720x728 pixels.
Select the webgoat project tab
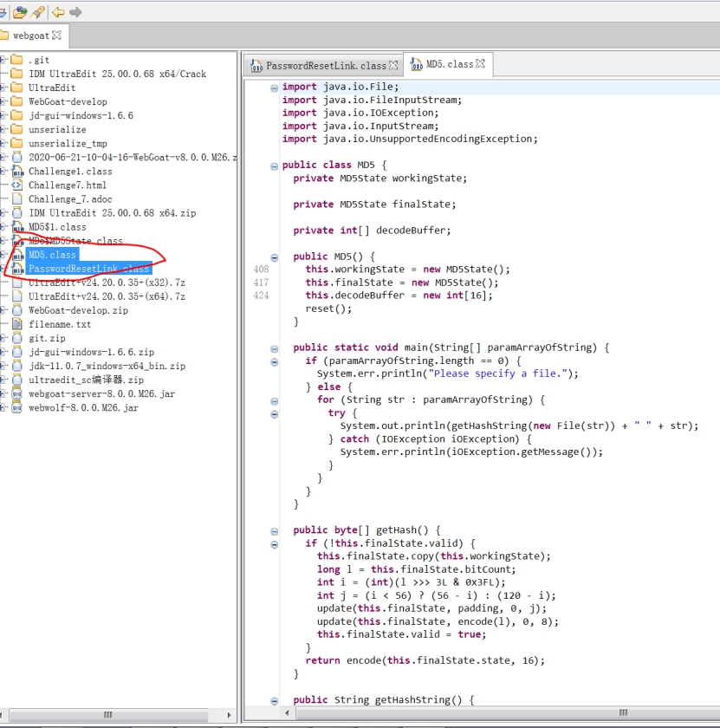tap(30, 36)
